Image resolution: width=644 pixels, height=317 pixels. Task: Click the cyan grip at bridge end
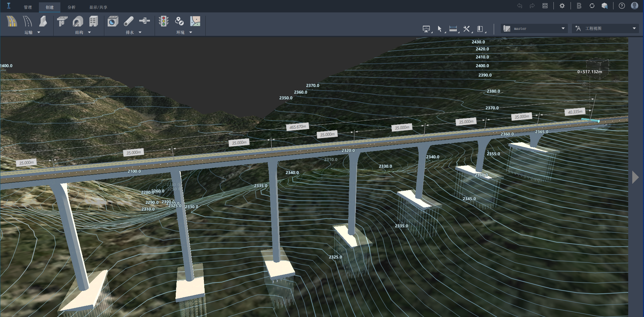(590, 120)
